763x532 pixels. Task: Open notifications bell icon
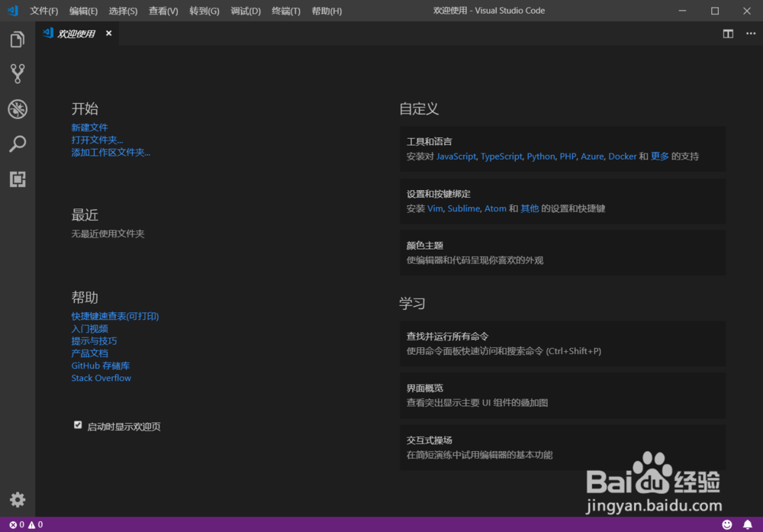click(748, 524)
